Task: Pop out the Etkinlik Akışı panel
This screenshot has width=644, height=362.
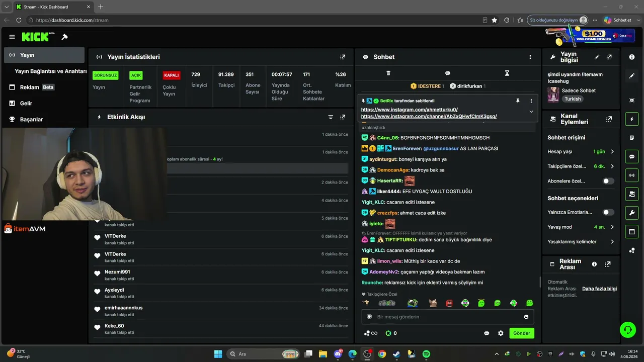Action: tap(343, 117)
